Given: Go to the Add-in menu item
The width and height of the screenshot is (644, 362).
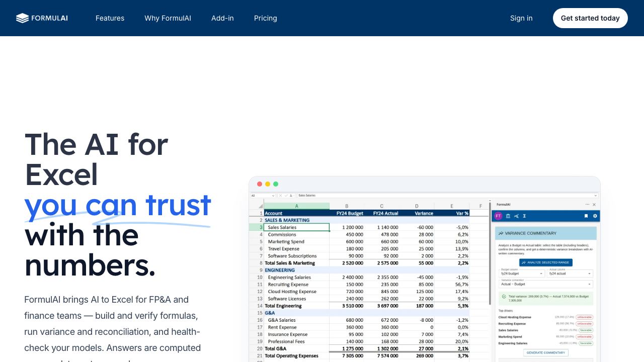Looking at the screenshot, I should click(222, 18).
